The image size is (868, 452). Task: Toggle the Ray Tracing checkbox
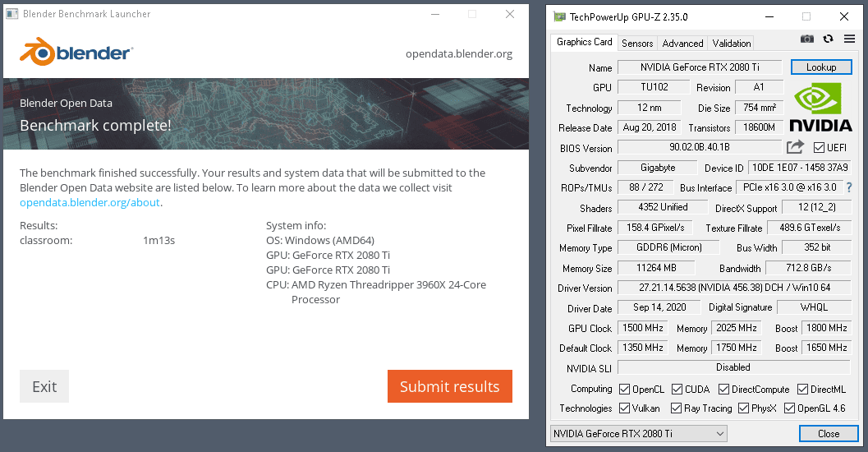(676, 408)
